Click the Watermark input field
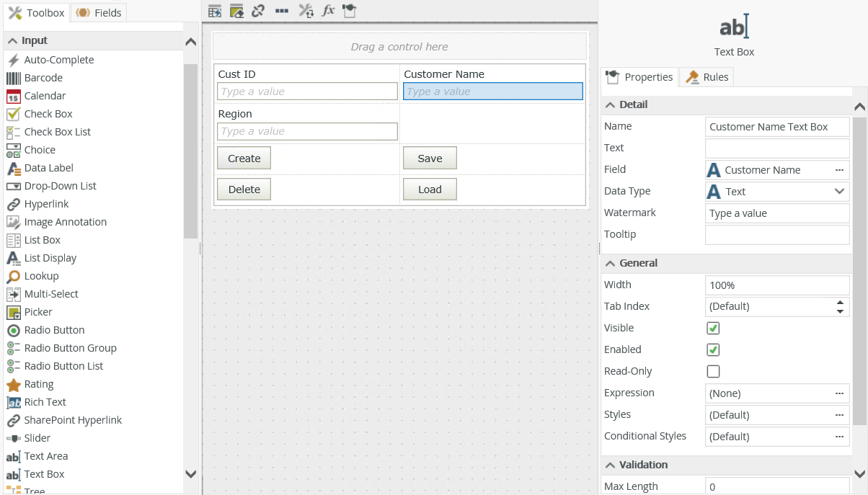Screen dimensions: 868x495 [x=777, y=213]
